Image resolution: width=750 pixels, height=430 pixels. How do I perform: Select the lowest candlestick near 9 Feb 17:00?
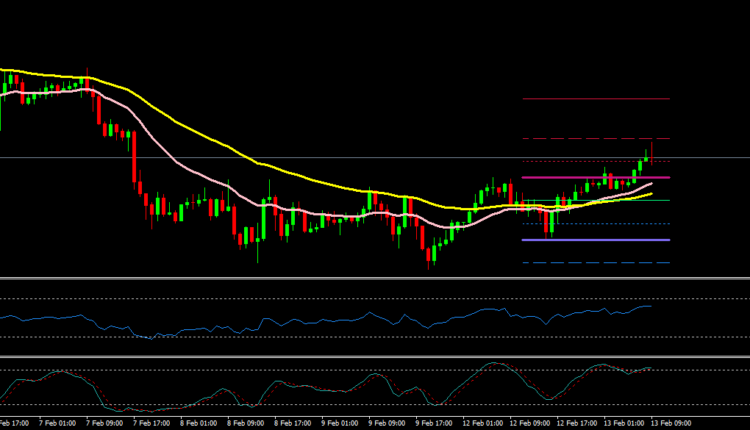(x=431, y=258)
